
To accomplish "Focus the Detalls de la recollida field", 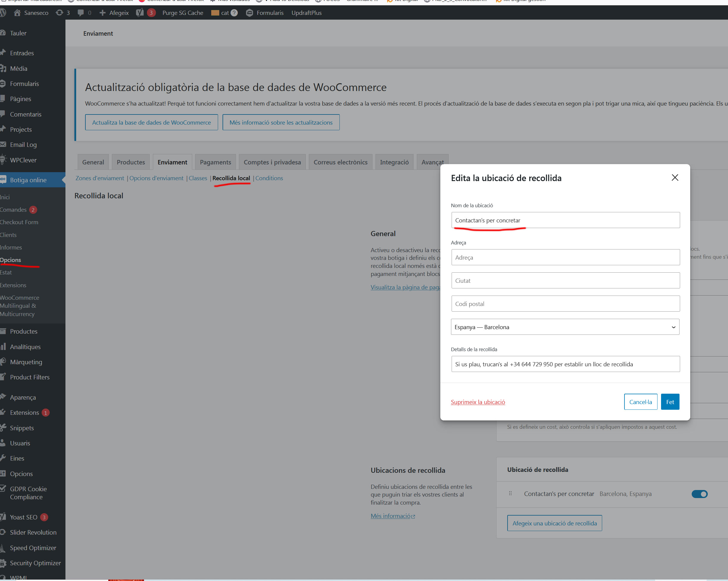I will pyautogui.click(x=566, y=364).
